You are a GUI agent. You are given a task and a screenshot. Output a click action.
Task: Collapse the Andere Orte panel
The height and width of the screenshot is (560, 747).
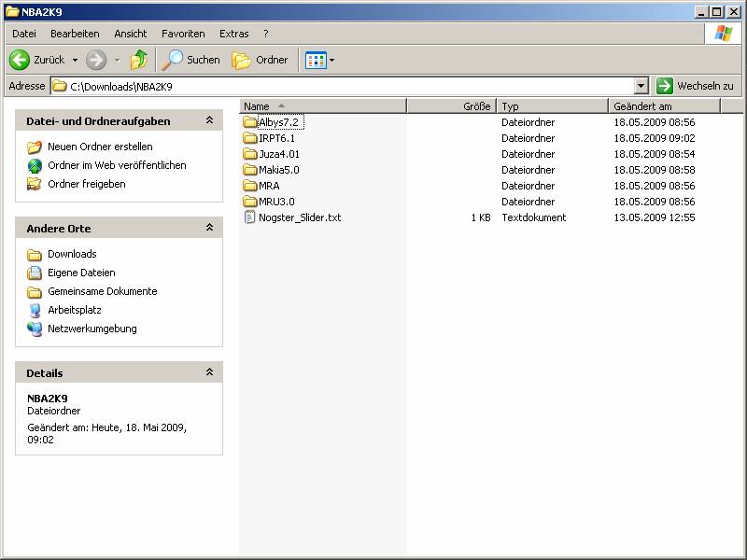pos(209,228)
